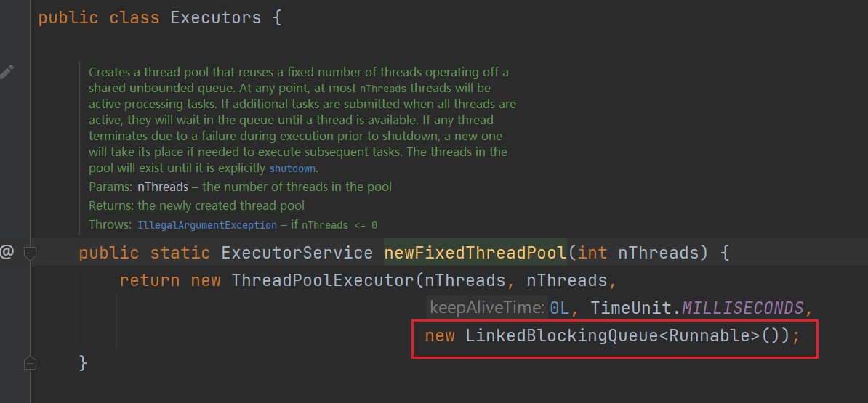The height and width of the screenshot is (403, 868).
Task: Click the static modifier keyword
Action: click(x=180, y=253)
